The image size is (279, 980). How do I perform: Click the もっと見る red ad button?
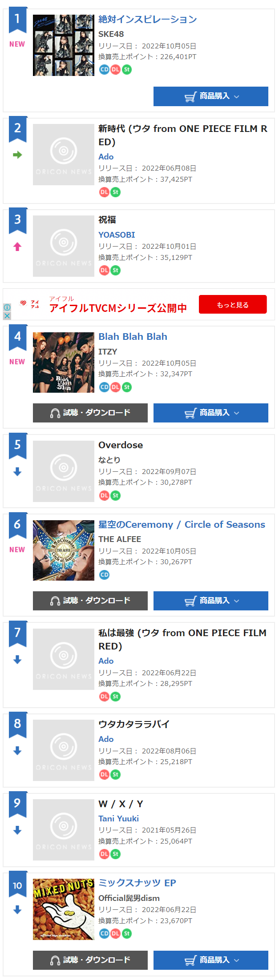[x=233, y=304]
